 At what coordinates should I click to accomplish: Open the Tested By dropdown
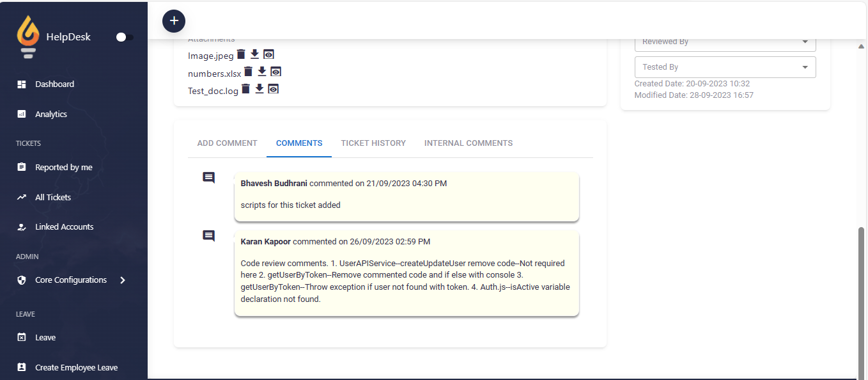coord(725,67)
